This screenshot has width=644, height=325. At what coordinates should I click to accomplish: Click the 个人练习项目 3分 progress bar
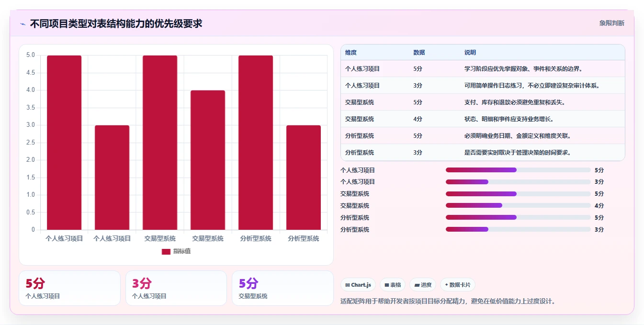click(x=518, y=182)
